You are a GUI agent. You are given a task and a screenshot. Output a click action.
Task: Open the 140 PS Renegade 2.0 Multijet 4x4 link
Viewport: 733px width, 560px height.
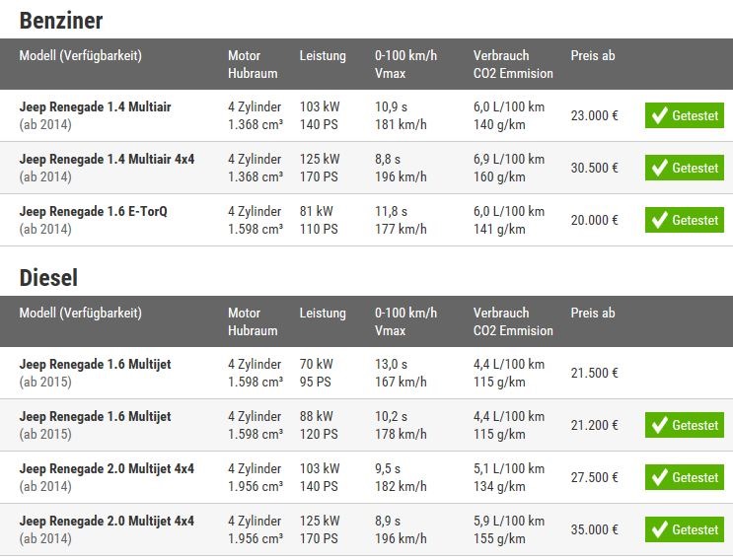tap(107, 468)
